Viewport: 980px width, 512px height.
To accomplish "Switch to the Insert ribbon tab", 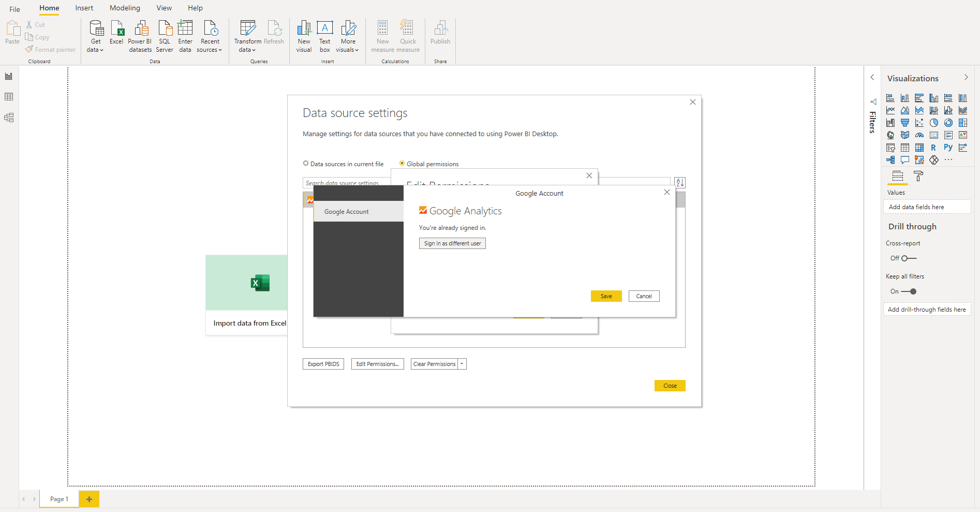I will pyautogui.click(x=84, y=8).
